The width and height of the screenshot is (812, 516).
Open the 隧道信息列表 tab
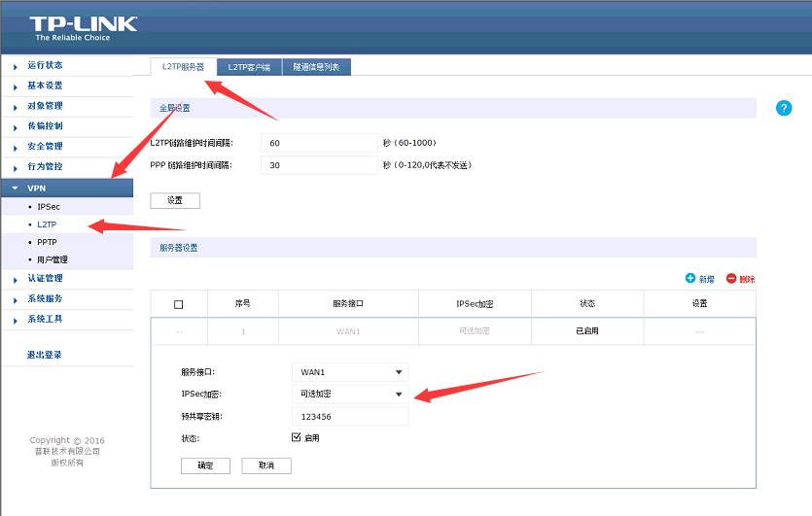(x=316, y=67)
